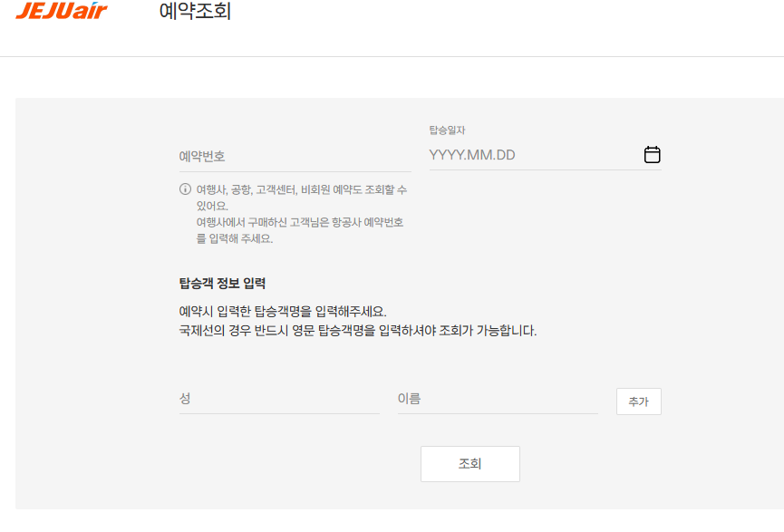The image size is (784, 532).
Task: Click the 탑승일자 field label
Action: 449,129
